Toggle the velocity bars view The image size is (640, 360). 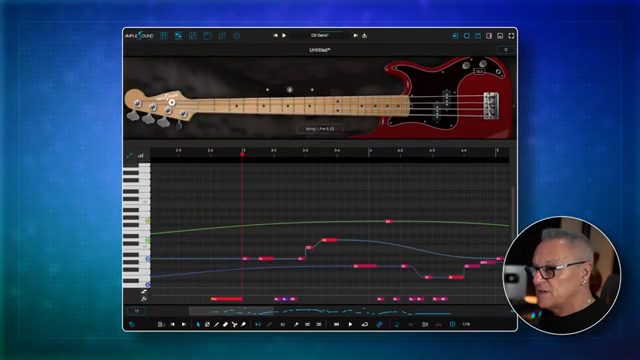tap(140, 156)
